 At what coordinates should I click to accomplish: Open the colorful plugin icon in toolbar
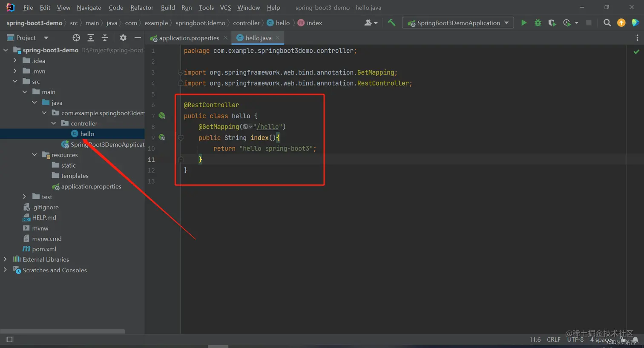635,23
